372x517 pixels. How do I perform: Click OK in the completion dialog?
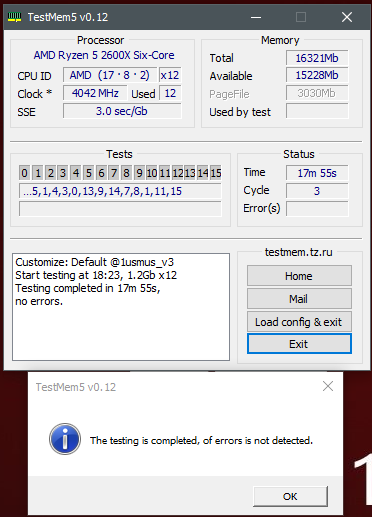point(290,496)
